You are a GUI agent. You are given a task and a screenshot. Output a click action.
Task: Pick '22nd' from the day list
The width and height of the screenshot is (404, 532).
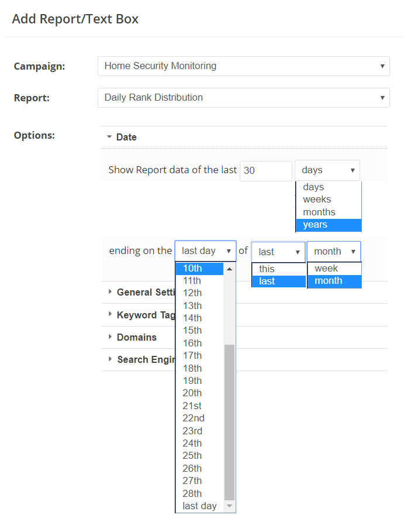coord(194,418)
